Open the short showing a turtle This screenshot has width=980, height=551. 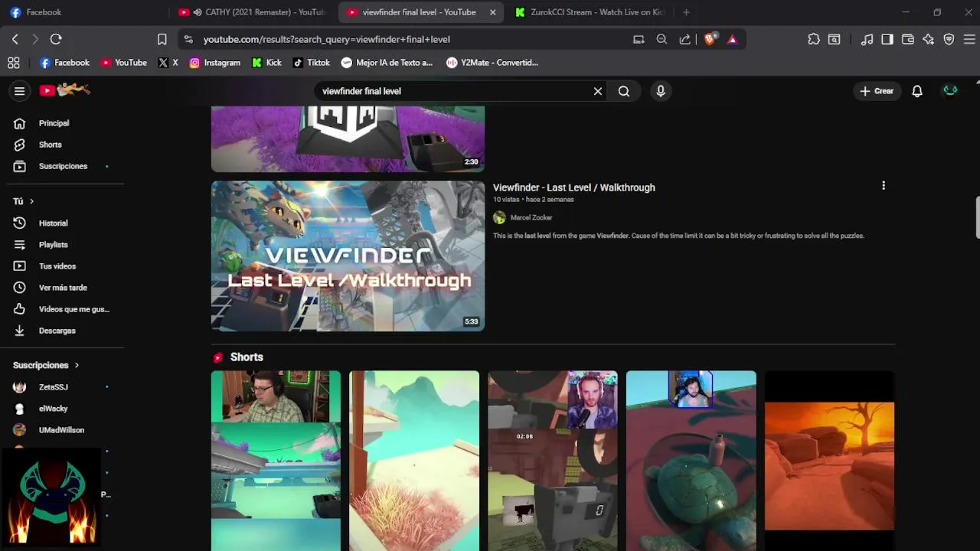click(x=691, y=461)
